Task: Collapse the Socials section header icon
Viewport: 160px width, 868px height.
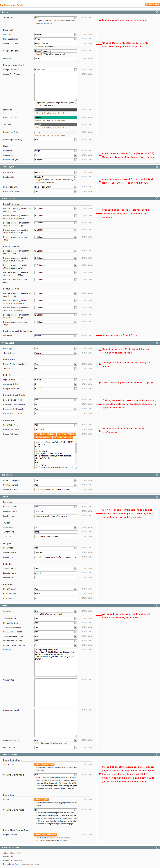Action: [x=157, y=497]
